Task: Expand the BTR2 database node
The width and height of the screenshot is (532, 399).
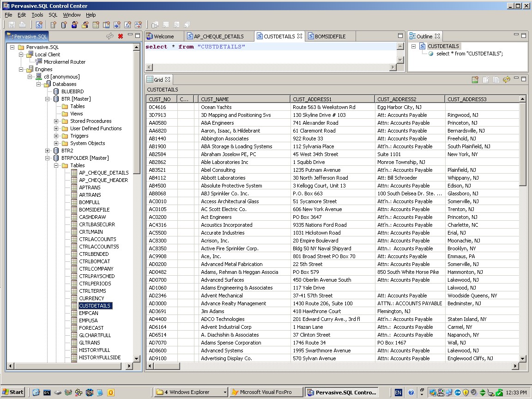Action: pyautogui.click(x=48, y=151)
